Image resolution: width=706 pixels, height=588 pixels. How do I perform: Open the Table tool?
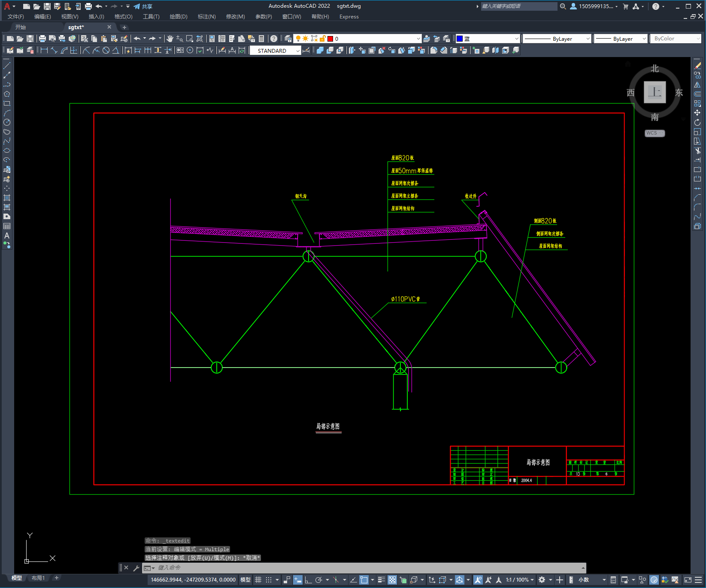(x=7, y=226)
